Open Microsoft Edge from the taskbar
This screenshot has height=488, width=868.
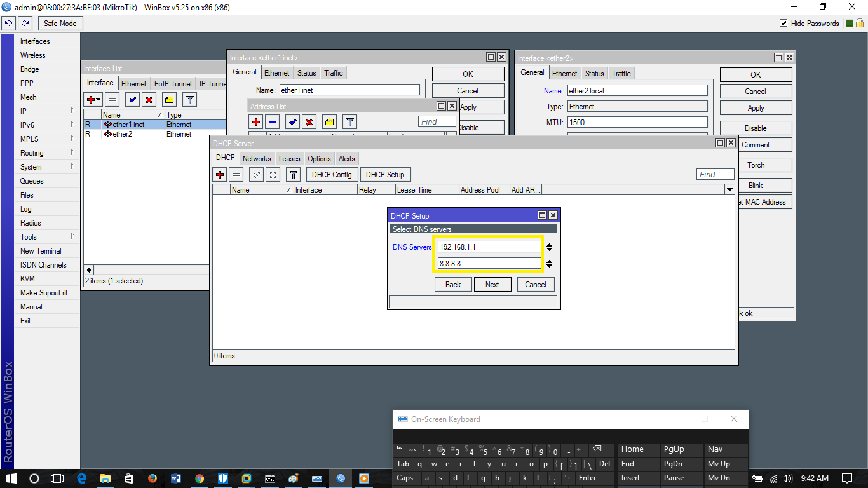click(x=81, y=478)
